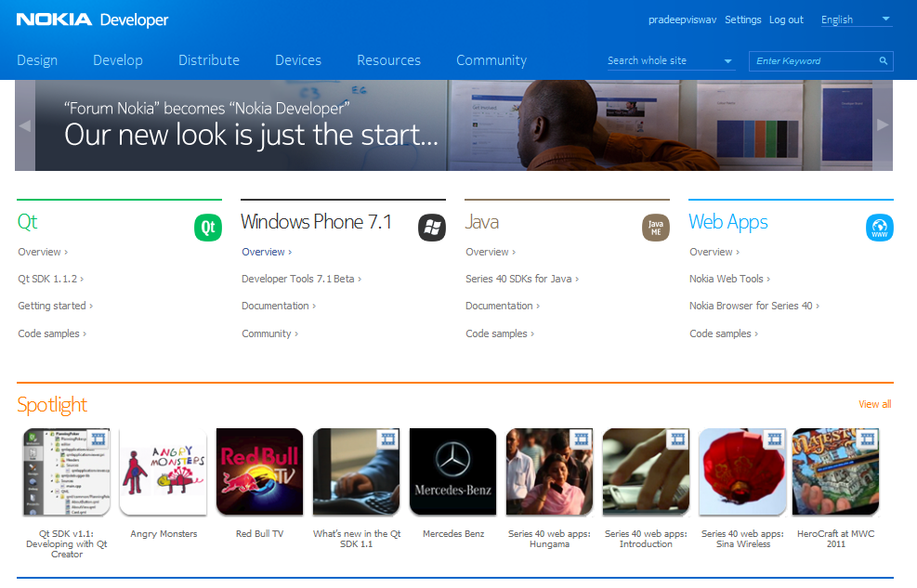Screen dimensions: 917x588
Task: Open the Qt SDK 1.1.2 link
Action: tap(51, 279)
